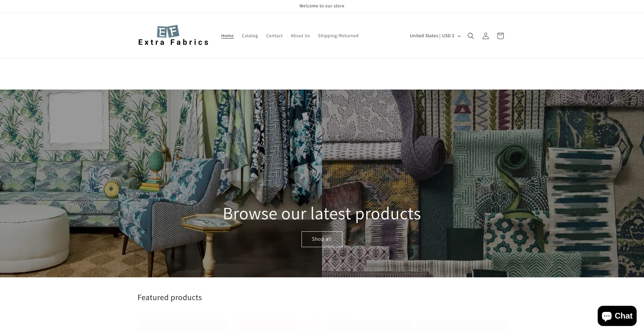This screenshot has width=644, height=333.
Task: Click the fabric swatches banner image
Action: coord(483,183)
